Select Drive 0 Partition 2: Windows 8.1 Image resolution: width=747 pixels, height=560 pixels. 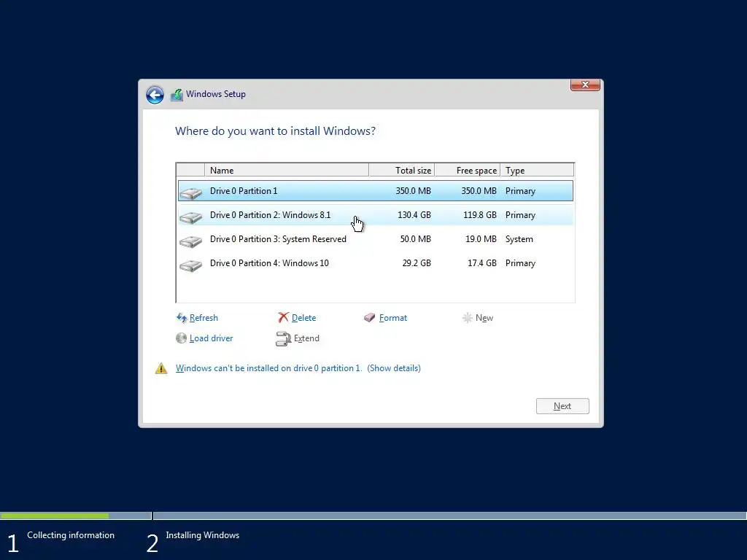[x=376, y=215]
